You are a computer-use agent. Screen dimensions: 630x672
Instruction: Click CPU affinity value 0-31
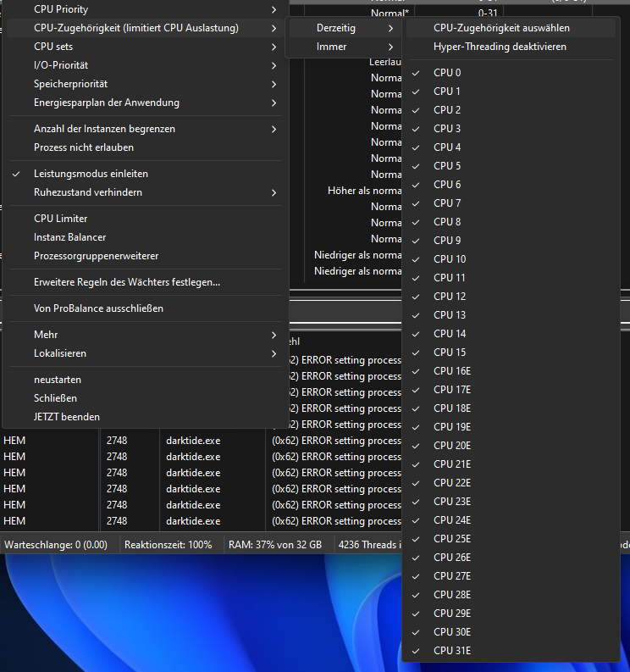[x=488, y=14]
